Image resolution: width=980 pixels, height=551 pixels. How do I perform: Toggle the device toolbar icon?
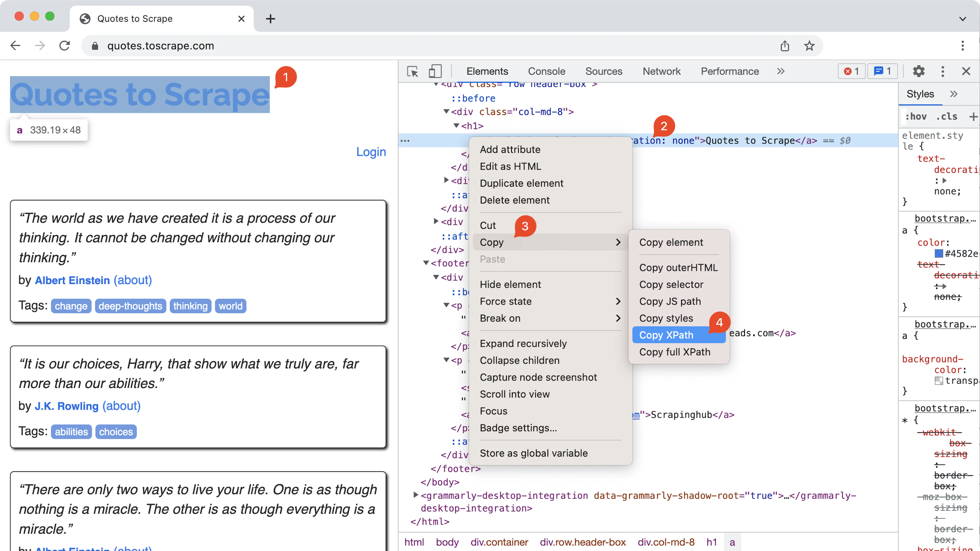[435, 71]
